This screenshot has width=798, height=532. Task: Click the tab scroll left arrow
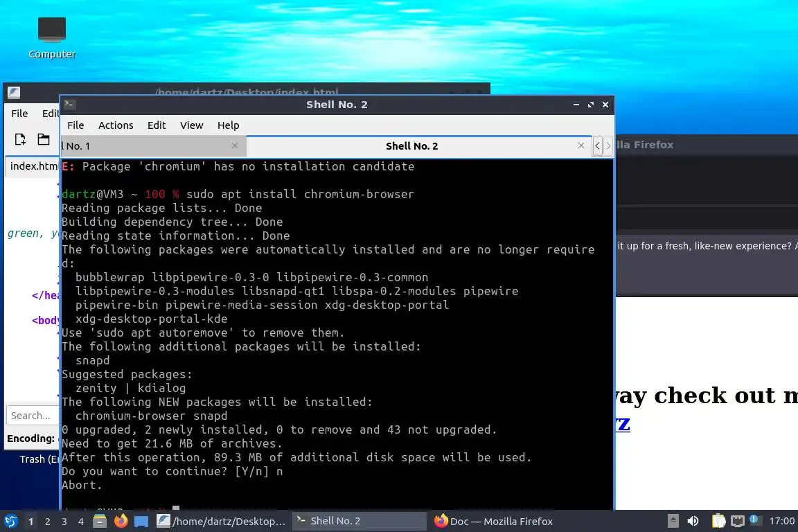pyautogui.click(x=598, y=146)
